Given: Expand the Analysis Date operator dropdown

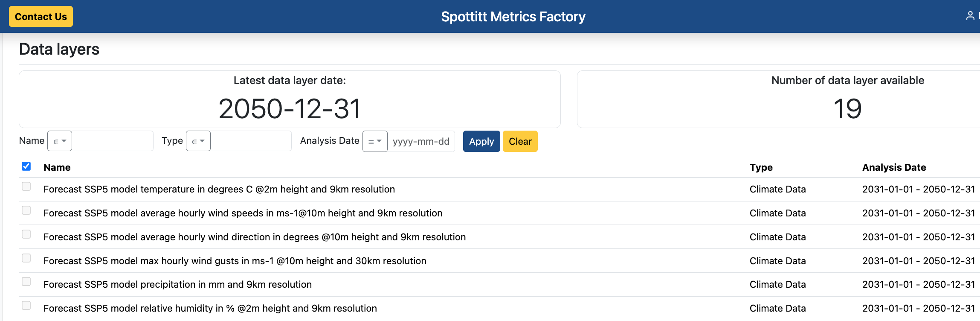Looking at the screenshot, I should pyautogui.click(x=375, y=141).
